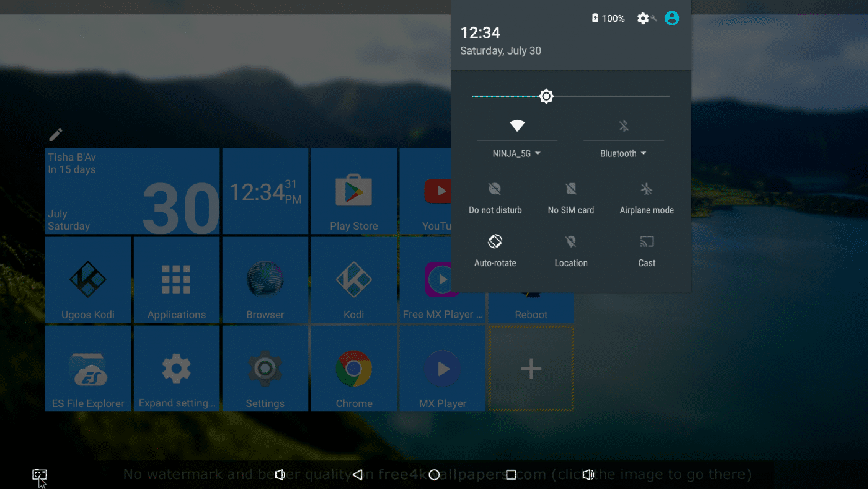Take a screenshot using navigation bar icon
This screenshot has height=489, width=868.
click(40, 475)
